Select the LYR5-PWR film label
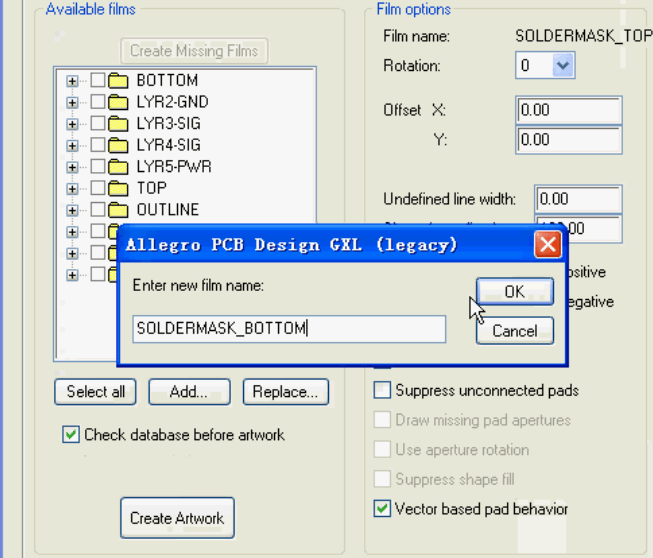653x558 pixels. (x=174, y=167)
